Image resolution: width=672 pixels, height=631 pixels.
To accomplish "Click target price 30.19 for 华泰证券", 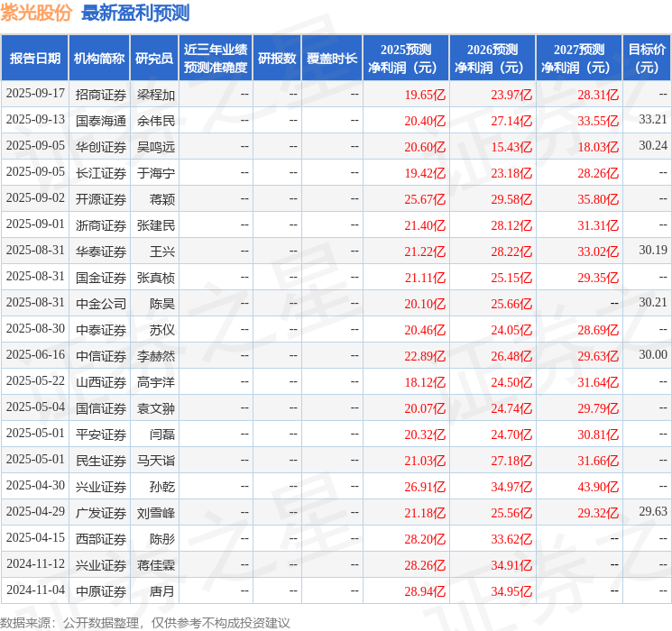I will tap(653, 251).
